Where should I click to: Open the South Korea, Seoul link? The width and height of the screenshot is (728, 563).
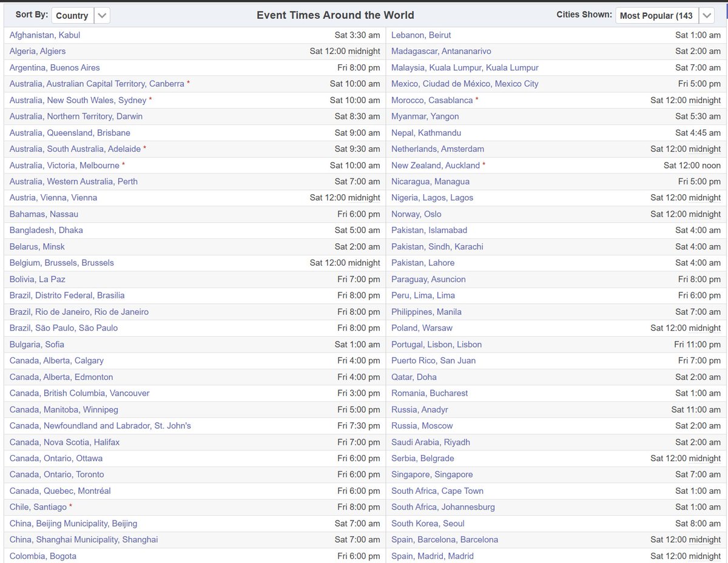[x=428, y=524]
